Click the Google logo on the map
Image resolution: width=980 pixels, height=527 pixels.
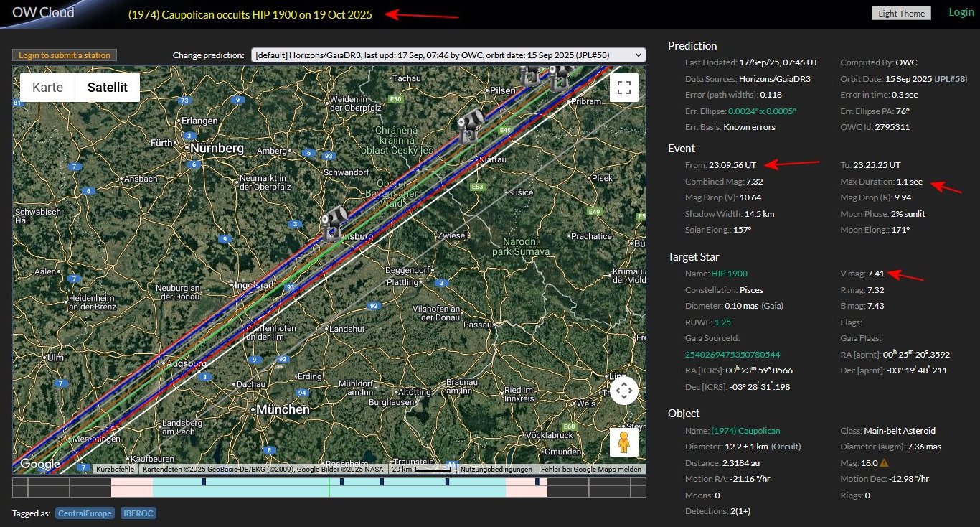click(40, 464)
